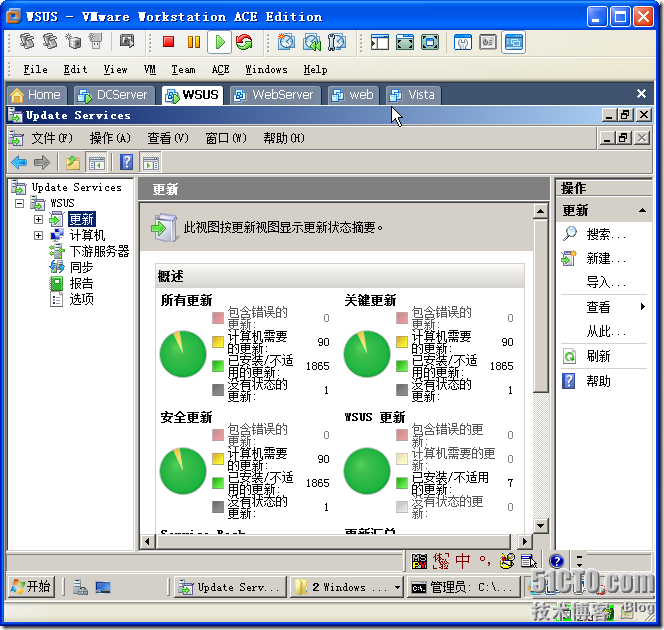The height and width of the screenshot is (630, 664).
Task: Select 下游服务器 node in tree
Action: (100, 251)
